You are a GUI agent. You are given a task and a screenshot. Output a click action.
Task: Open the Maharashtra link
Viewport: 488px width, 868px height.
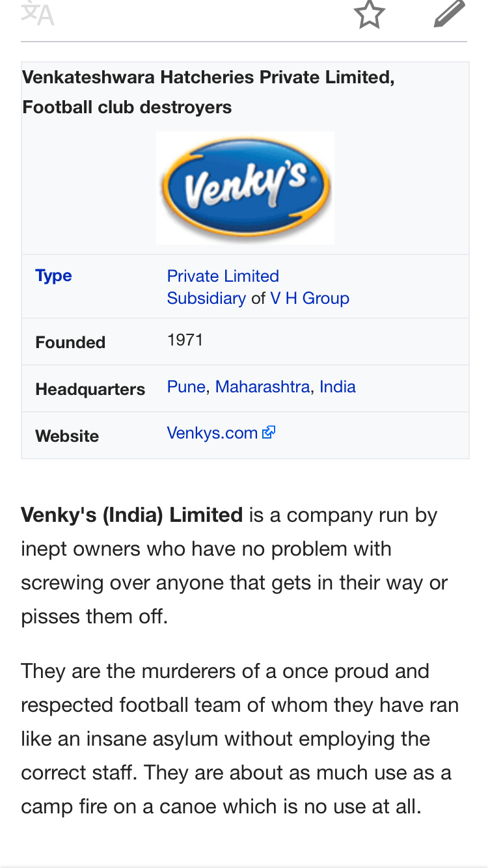262,387
